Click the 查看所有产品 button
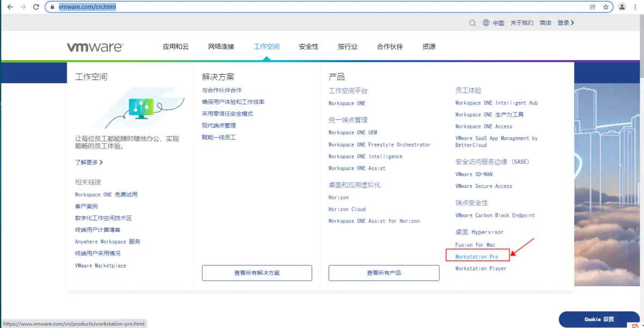 pos(384,273)
